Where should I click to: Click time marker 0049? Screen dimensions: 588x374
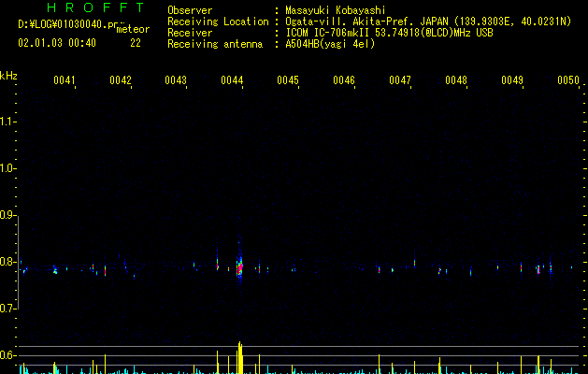(x=512, y=79)
